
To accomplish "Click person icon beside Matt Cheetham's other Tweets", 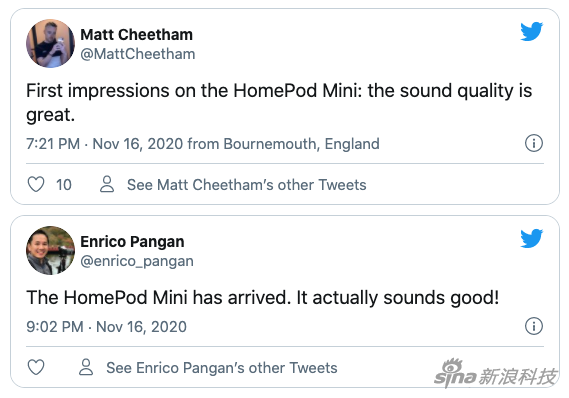I will [107, 184].
